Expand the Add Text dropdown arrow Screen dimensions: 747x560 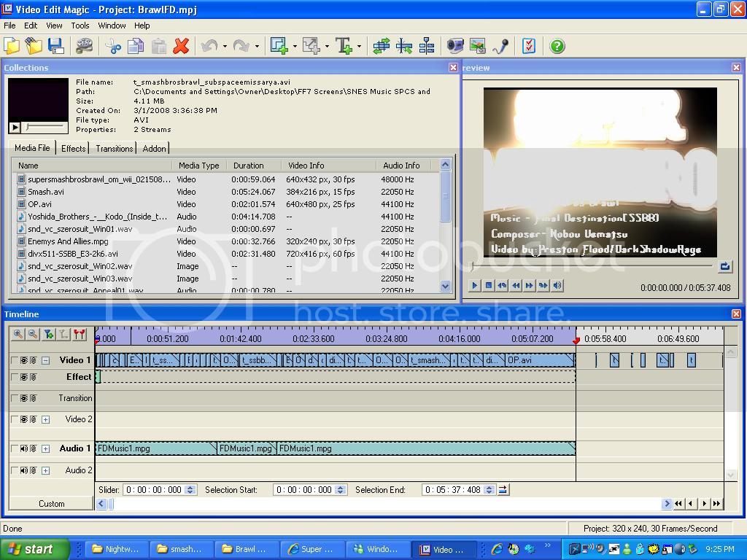click(359, 47)
